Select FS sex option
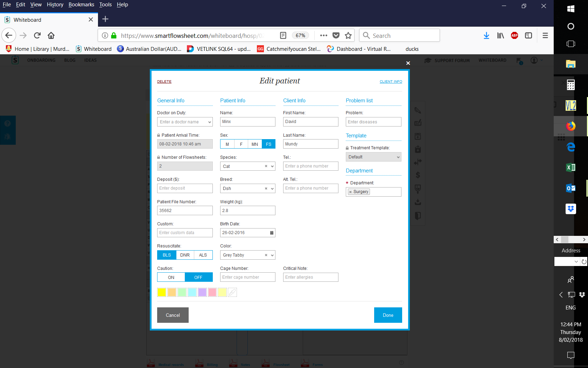 (x=268, y=144)
